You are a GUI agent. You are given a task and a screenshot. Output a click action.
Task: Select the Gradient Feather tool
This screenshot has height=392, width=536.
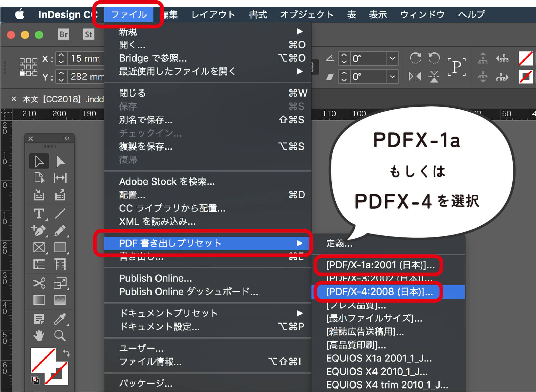(60, 300)
